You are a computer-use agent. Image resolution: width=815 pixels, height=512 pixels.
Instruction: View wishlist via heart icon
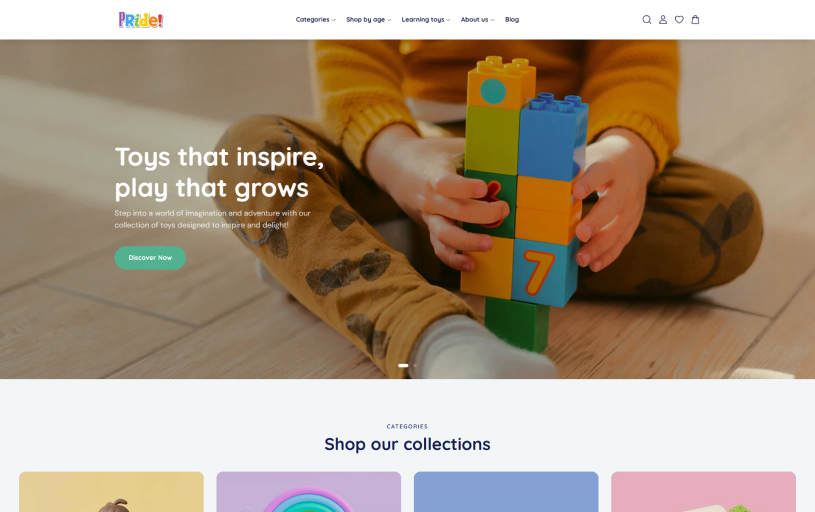[679, 20]
